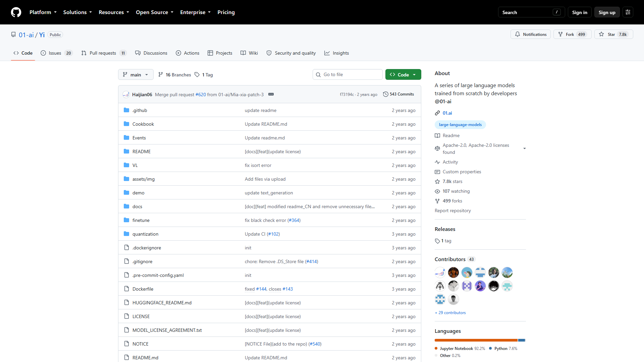Open the main branch dropdown

click(136, 75)
